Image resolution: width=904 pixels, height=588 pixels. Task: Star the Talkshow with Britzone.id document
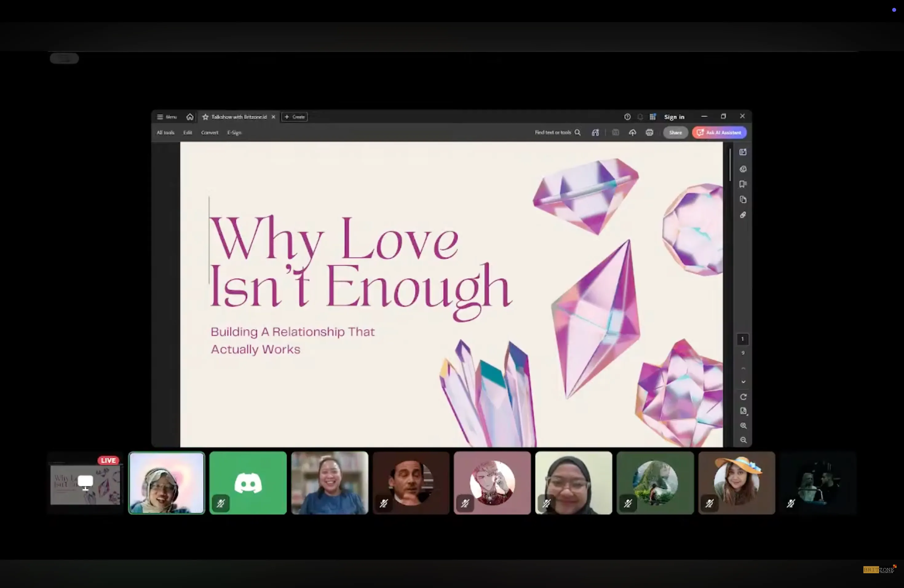click(x=205, y=117)
